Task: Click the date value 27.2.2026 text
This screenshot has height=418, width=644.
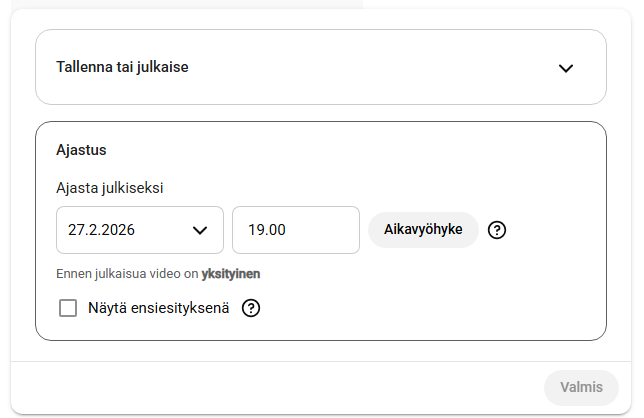Action: click(101, 230)
